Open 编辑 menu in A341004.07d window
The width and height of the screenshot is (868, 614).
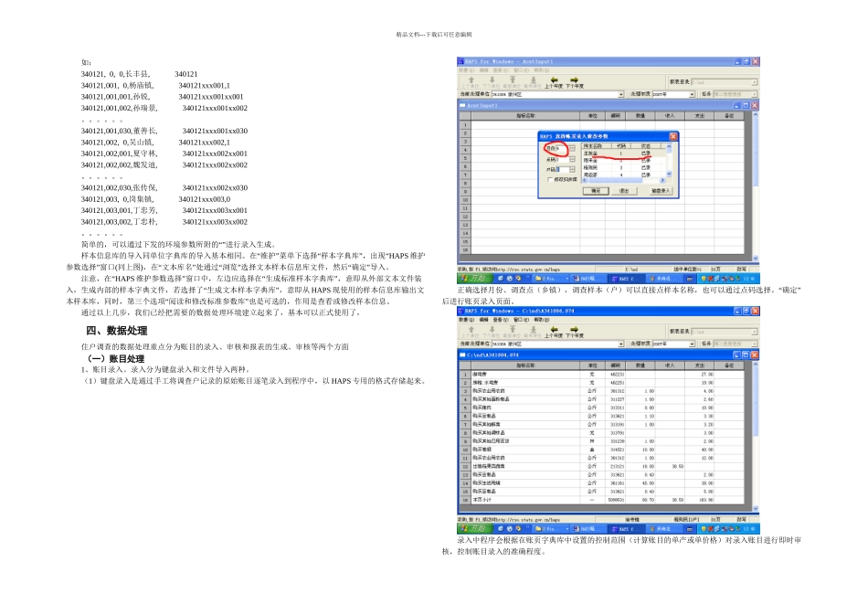[484, 320]
